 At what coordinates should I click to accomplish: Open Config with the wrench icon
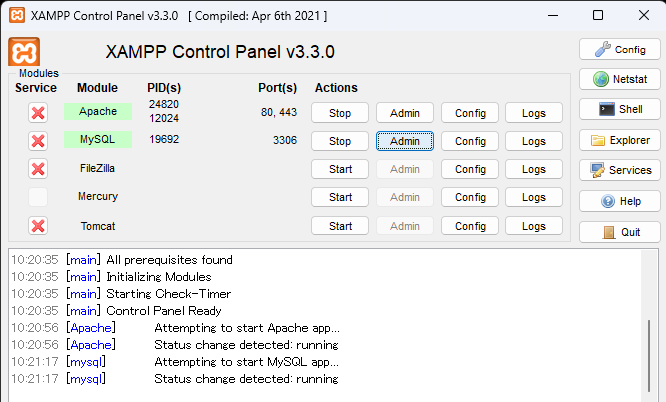[619, 49]
